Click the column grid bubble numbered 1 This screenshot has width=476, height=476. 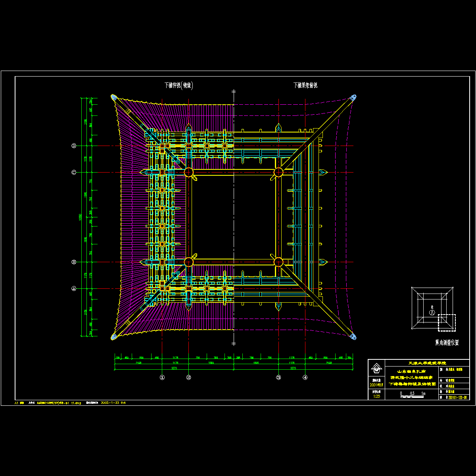(162, 378)
